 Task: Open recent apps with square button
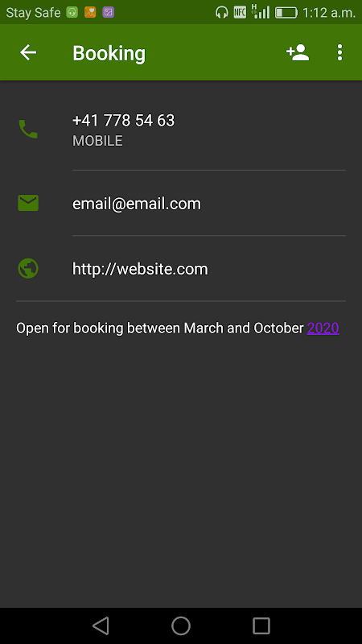pyautogui.click(x=261, y=626)
